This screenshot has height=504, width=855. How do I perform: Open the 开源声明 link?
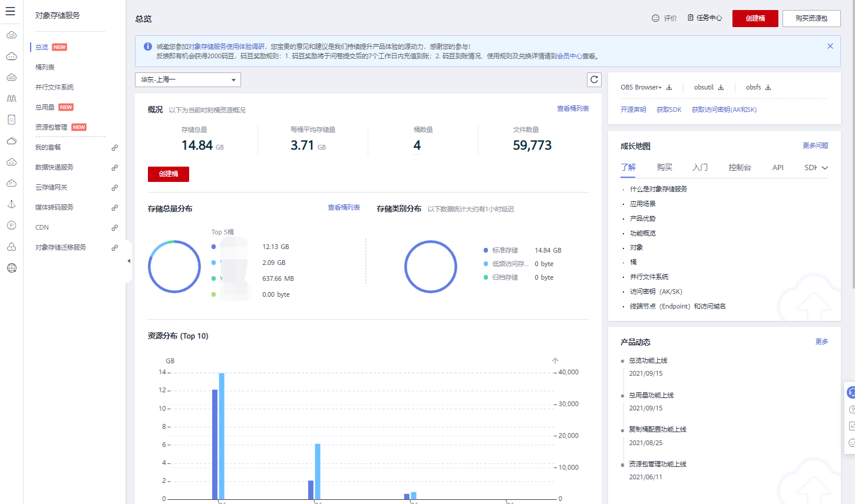click(633, 110)
